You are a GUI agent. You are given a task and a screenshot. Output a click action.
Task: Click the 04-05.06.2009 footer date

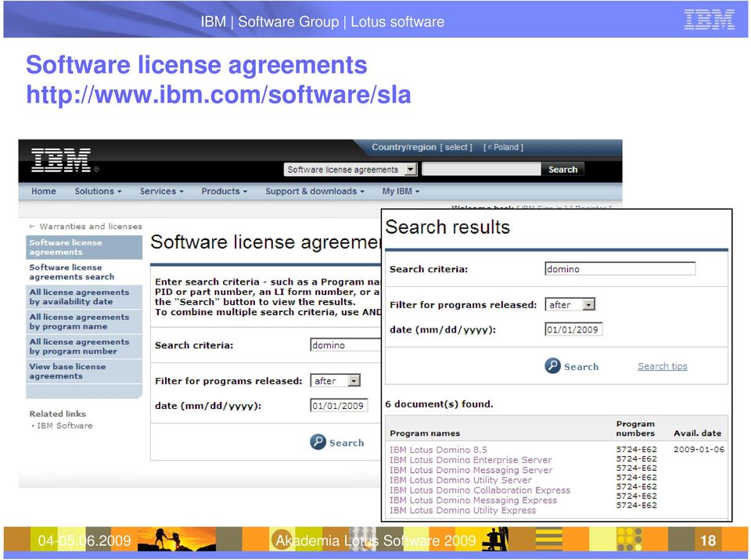tap(84, 541)
